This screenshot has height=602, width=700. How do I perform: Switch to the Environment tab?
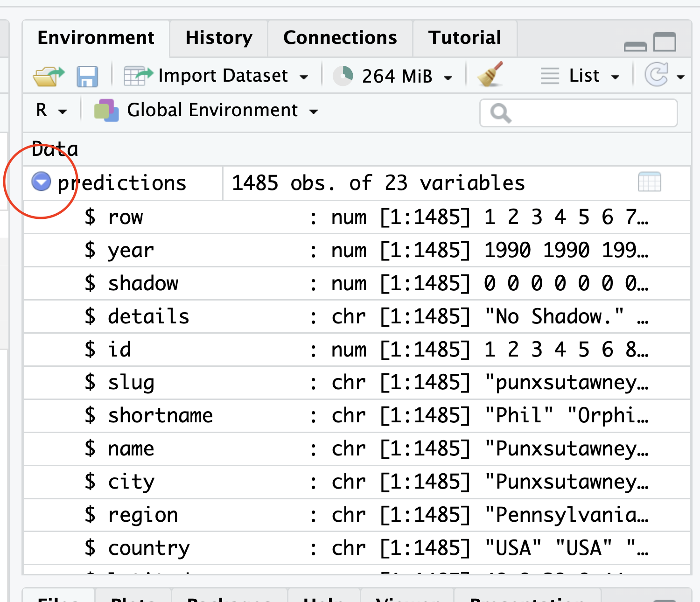tap(96, 38)
